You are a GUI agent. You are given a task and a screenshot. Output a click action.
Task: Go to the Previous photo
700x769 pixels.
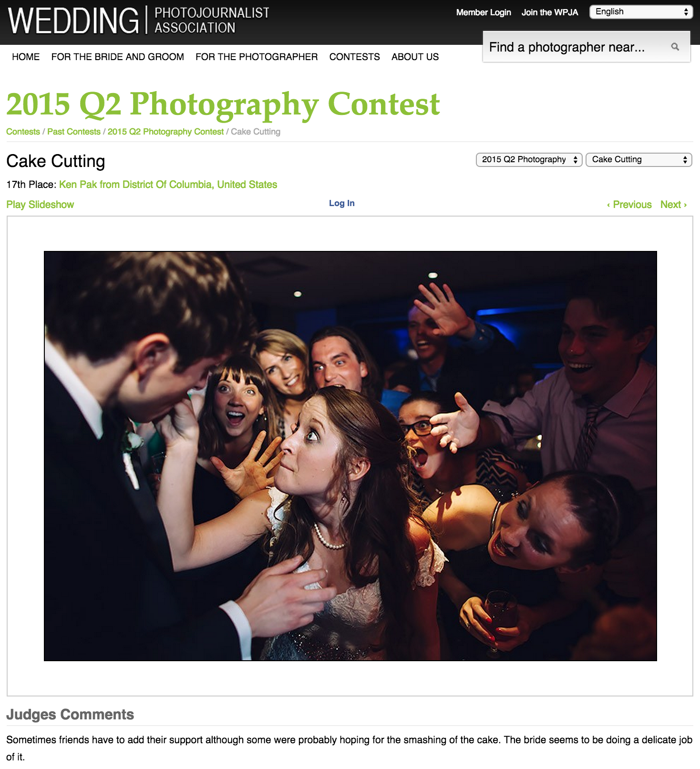click(629, 205)
